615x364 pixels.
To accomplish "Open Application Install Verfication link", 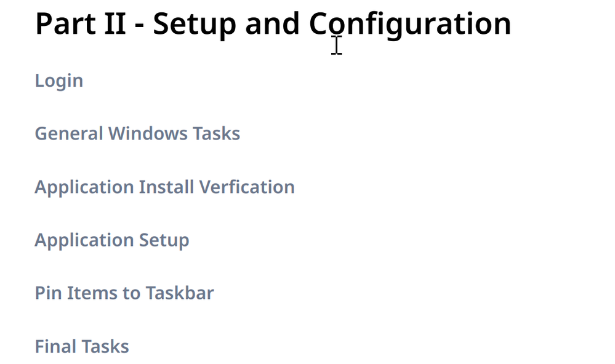I will click(165, 188).
